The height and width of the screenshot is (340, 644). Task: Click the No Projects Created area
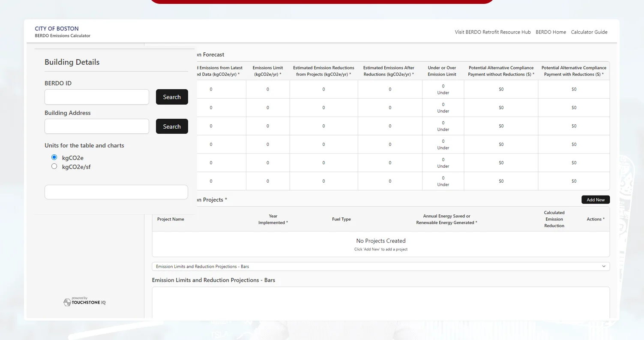pyautogui.click(x=380, y=241)
